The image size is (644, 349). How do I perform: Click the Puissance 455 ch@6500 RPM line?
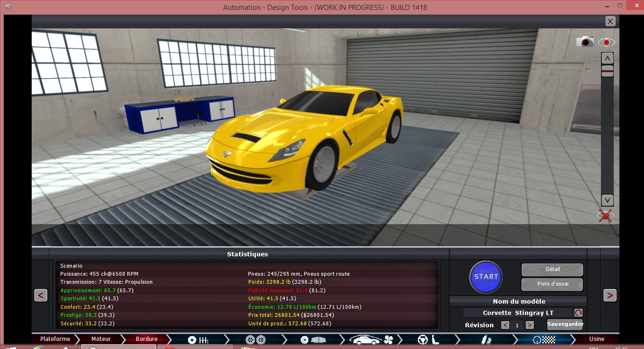tap(99, 274)
